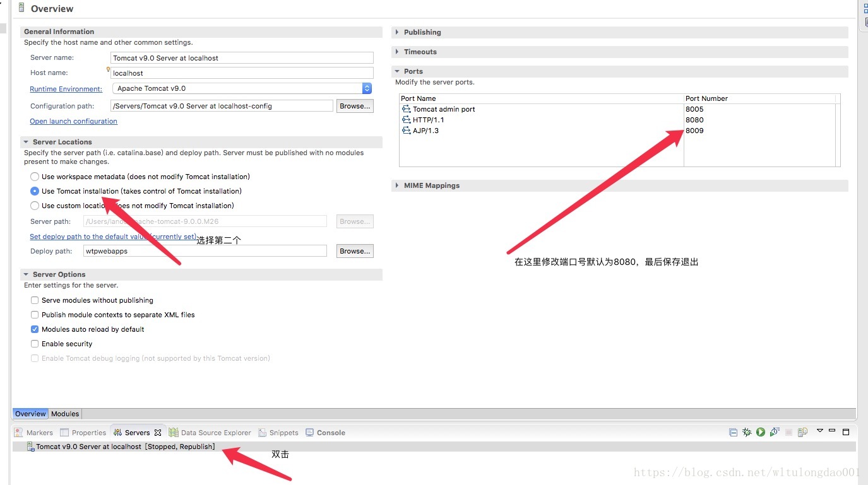Click port number 8009 cell
Viewport: 868px width, 485px height.
pyautogui.click(x=694, y=131)
